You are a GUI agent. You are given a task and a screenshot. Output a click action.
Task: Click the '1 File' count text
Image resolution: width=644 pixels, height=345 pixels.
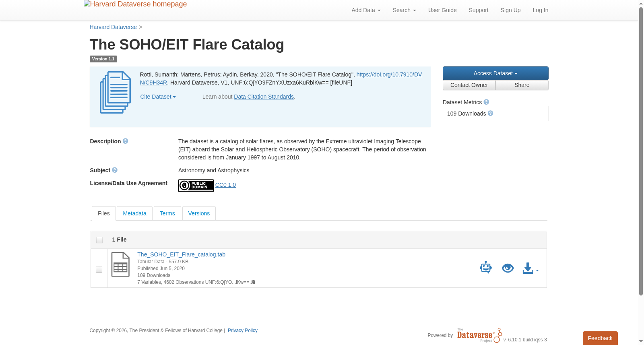pyautogui.click(x=119, y=240)
